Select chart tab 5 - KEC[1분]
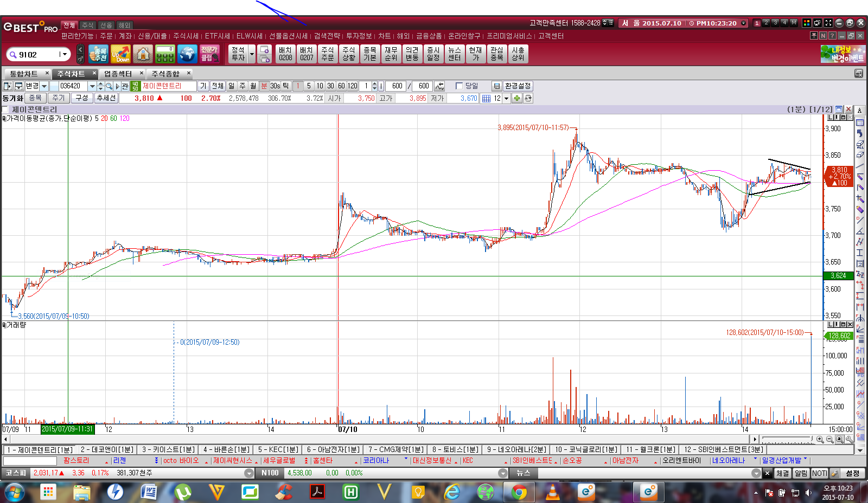 tap(278, 450)
